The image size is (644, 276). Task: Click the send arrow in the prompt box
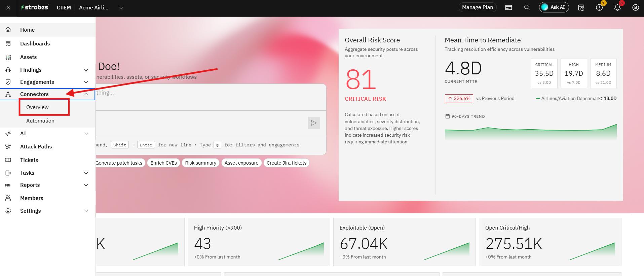pyautogui.click(x=314, y=123)
